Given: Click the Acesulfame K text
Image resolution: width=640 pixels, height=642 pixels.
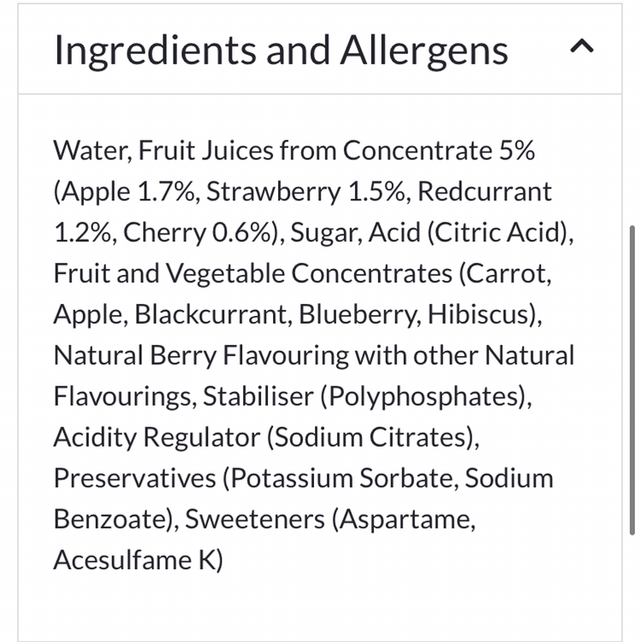Looking at the screenshot, I should click(138, 560).
